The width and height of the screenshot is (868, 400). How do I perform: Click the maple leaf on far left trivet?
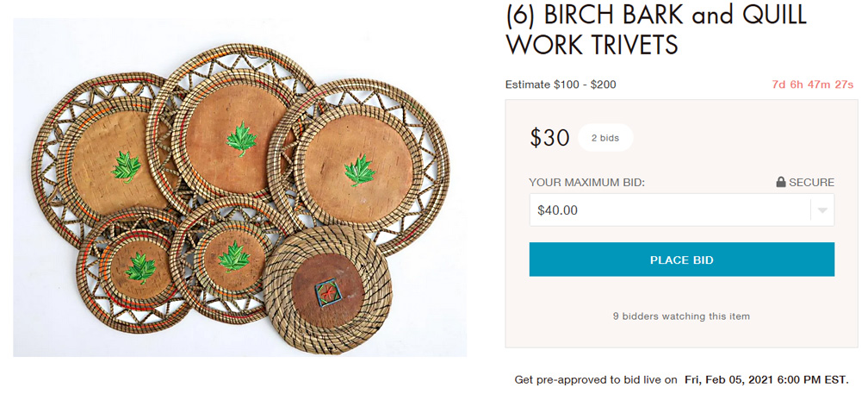(x=128, y=166)
